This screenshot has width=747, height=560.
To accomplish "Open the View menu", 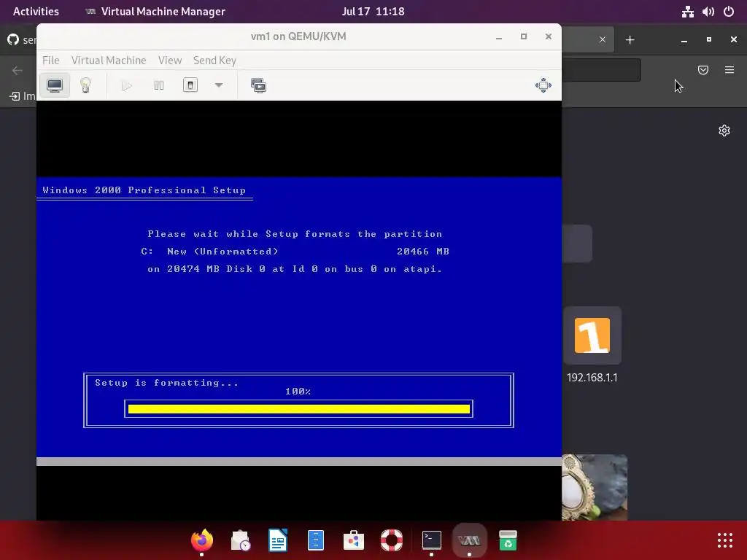I will tap(170, 61).
